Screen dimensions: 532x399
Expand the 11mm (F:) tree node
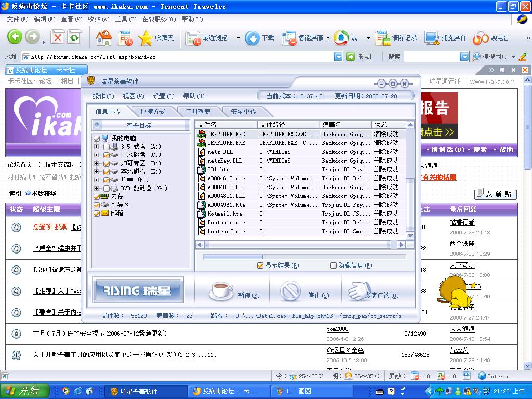point(96,180)
